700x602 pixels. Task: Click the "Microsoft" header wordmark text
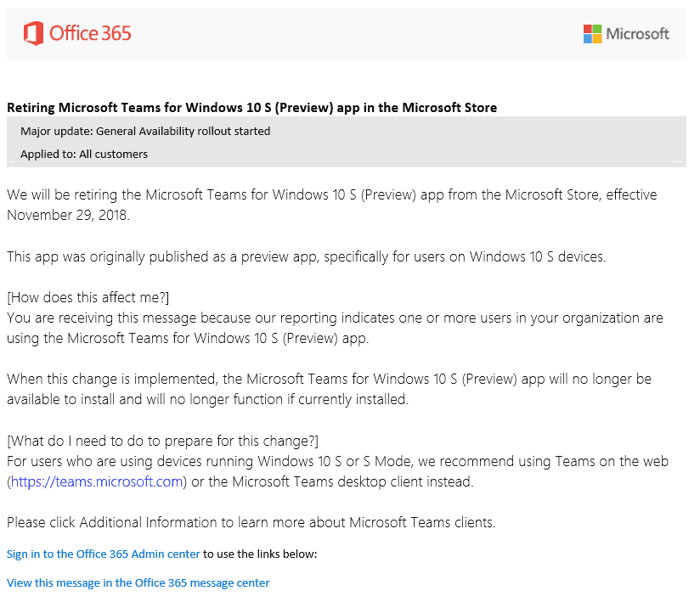[x=638, y=34]
